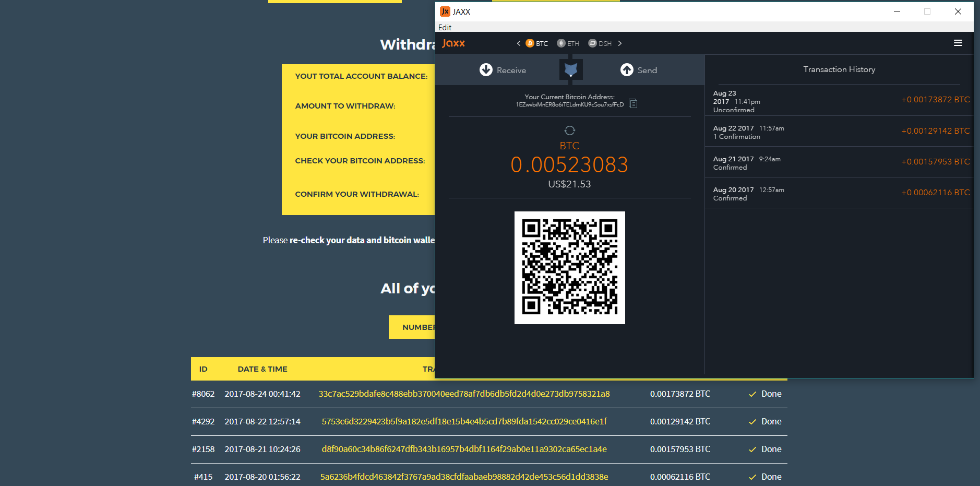The width and height of the screenshot is (980, 486).
Task: Open the Aug 21 2017 transaction entry
Action: click(839, 162)
